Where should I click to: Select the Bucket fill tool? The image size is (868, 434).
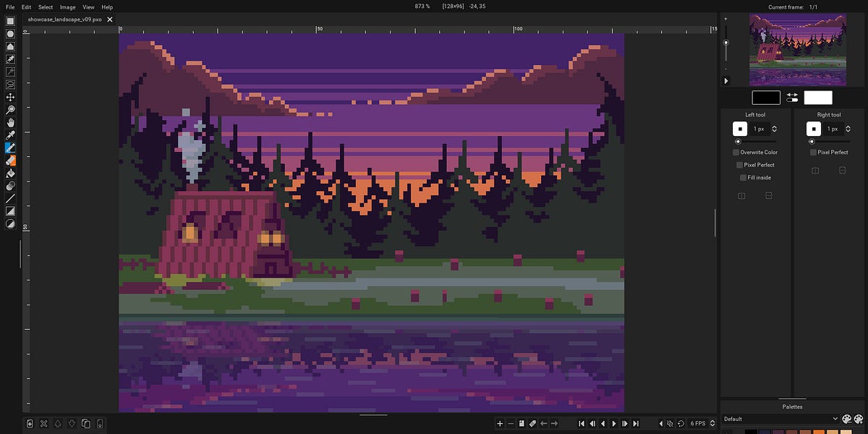10,174
